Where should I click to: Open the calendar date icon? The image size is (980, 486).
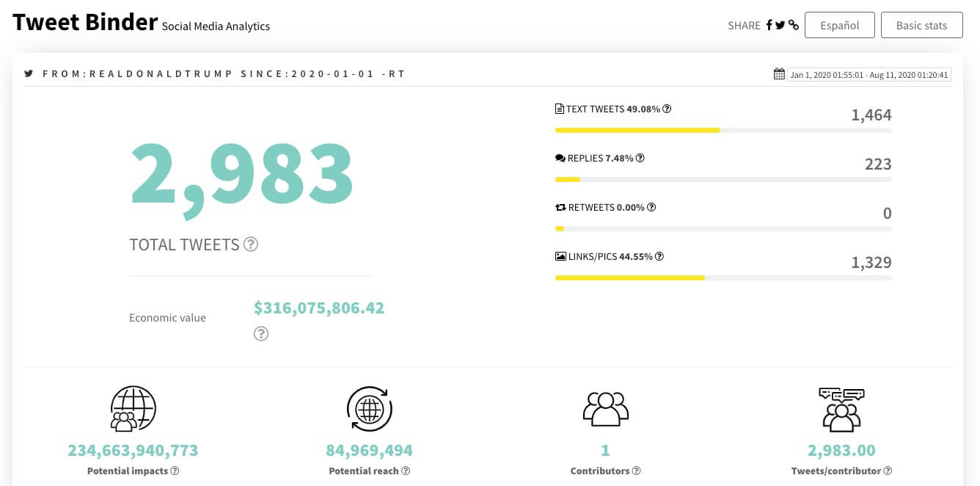(779, 74)
